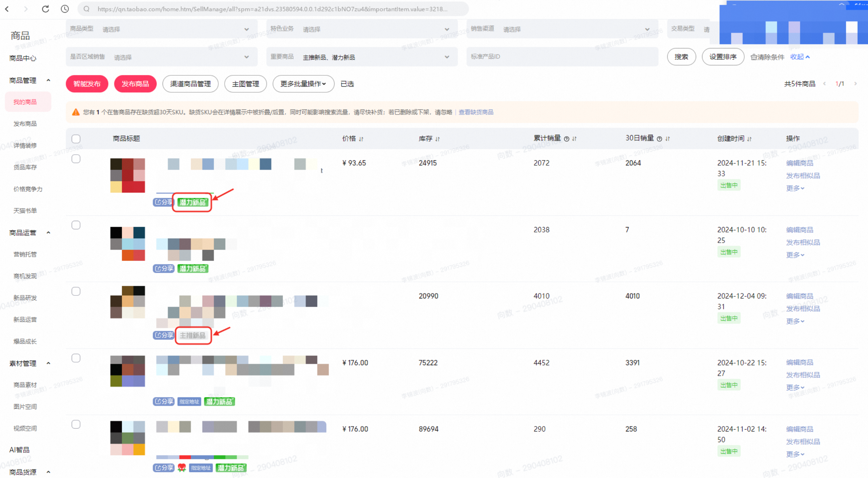The image size is (868, 478).
Task: Click 指定地址 tag on 75222 stock product
Action: (189, 401)
